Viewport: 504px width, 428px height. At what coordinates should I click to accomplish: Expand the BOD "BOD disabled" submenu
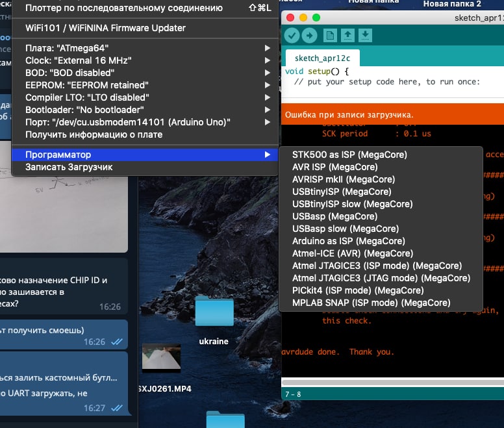pyautogui.click(x=145, y=73)
